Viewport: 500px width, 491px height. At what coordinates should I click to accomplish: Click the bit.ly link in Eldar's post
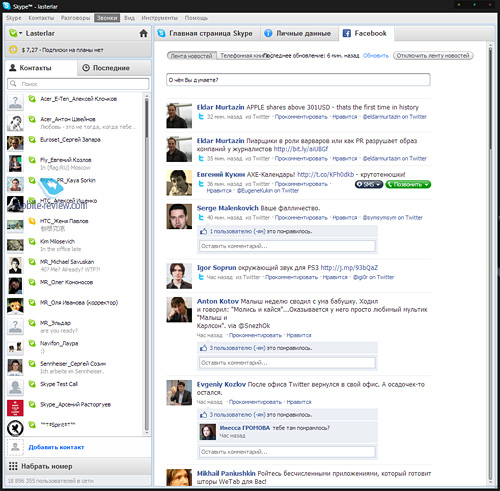(x=301, y=149)
